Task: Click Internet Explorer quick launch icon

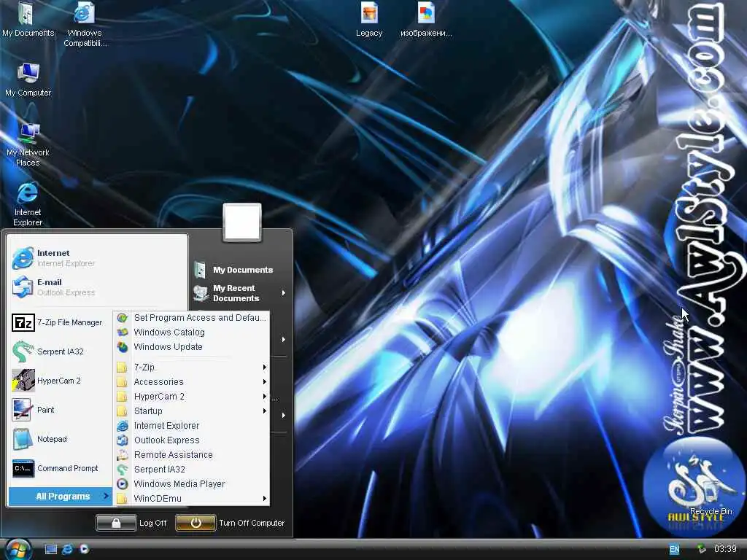Action: click(x=68, y=549)
